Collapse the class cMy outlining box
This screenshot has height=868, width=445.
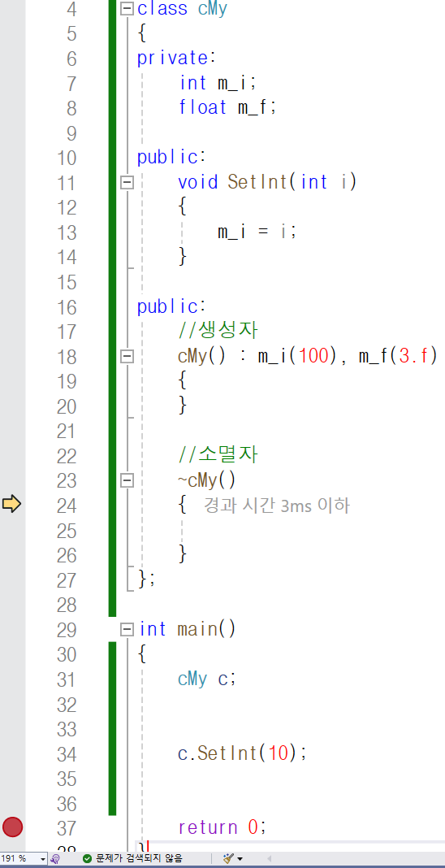127,9
